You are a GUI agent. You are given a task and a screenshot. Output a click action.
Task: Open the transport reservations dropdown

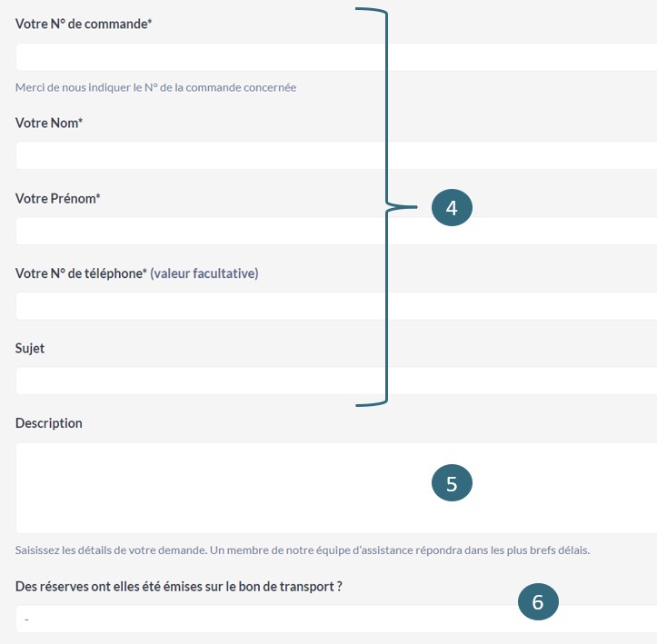point(273,619)
